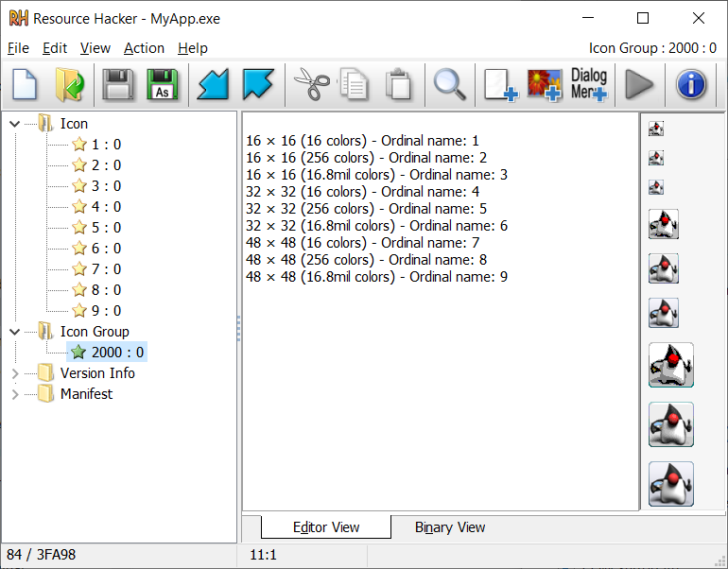This screenshot has width=728, height=569.
Task: Click the second 48x48 icon thumbnail
Action: (671, 424)
